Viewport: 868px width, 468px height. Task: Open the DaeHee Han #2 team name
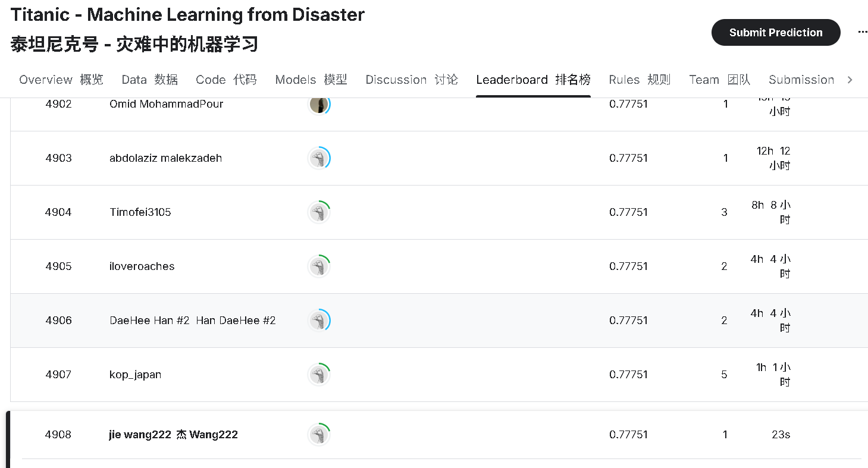click(193, 321)
